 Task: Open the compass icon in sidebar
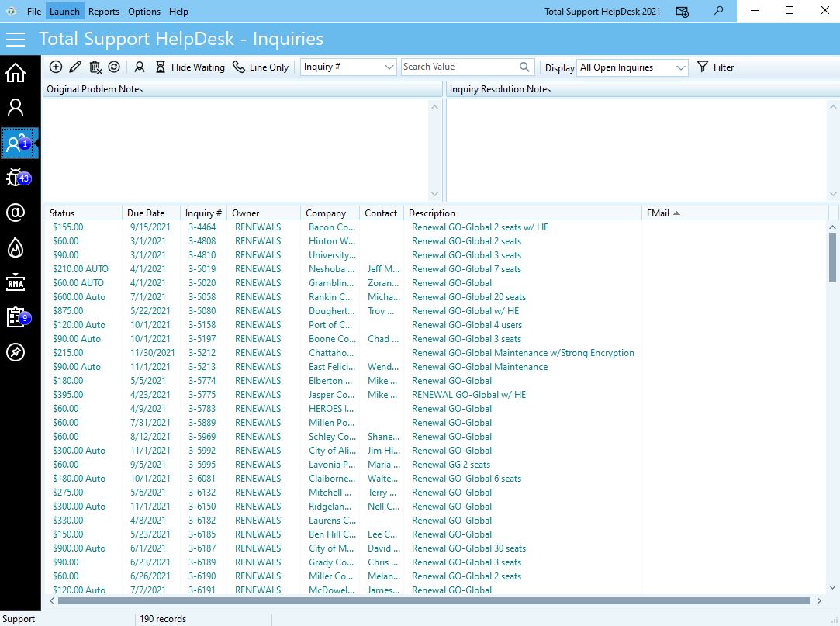pyautogui.click(x=16, y=352)
